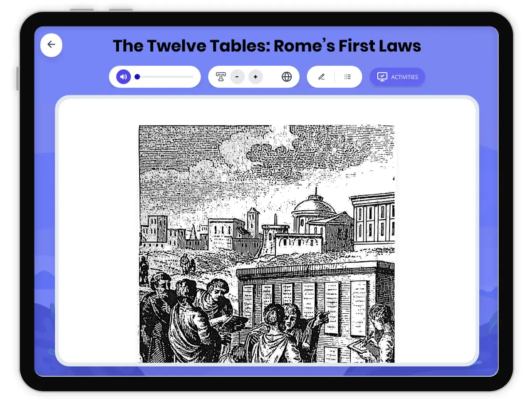The image size is (532, 402).
Task: Click the middle of the audio progress track
Action: 165,77
